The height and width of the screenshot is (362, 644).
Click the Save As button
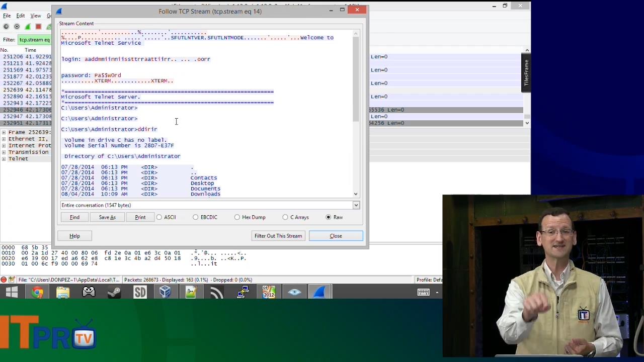[107, 217]
